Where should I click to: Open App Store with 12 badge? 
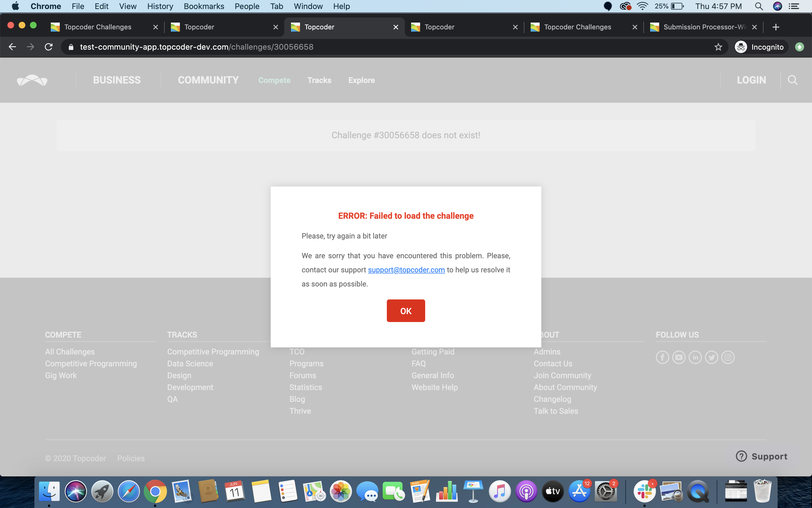point(579,492)
